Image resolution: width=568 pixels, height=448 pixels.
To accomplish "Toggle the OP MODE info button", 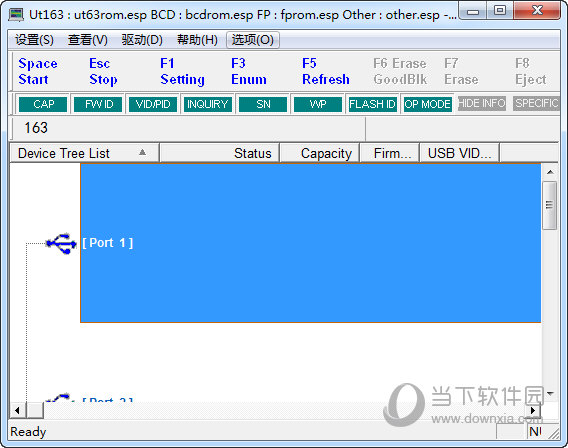I will click(427, 104).
